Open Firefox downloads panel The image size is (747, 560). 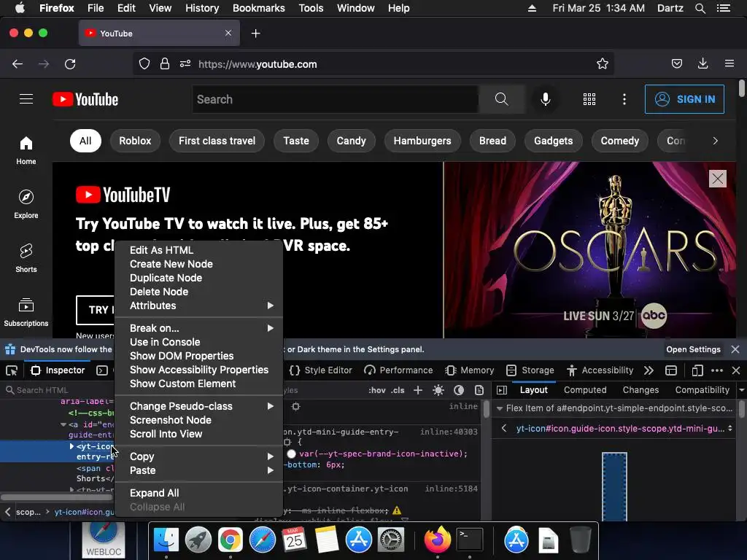coord(703,64)
